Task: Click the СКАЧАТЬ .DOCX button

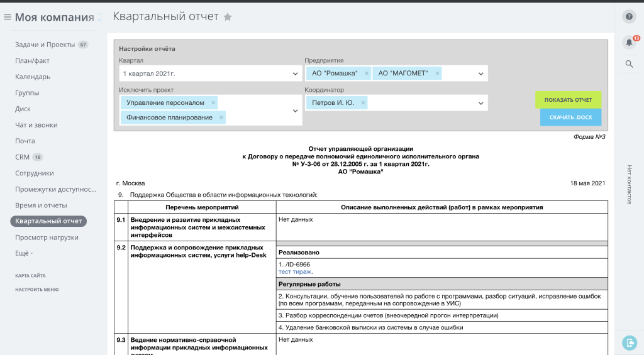Action: point(570,117)
